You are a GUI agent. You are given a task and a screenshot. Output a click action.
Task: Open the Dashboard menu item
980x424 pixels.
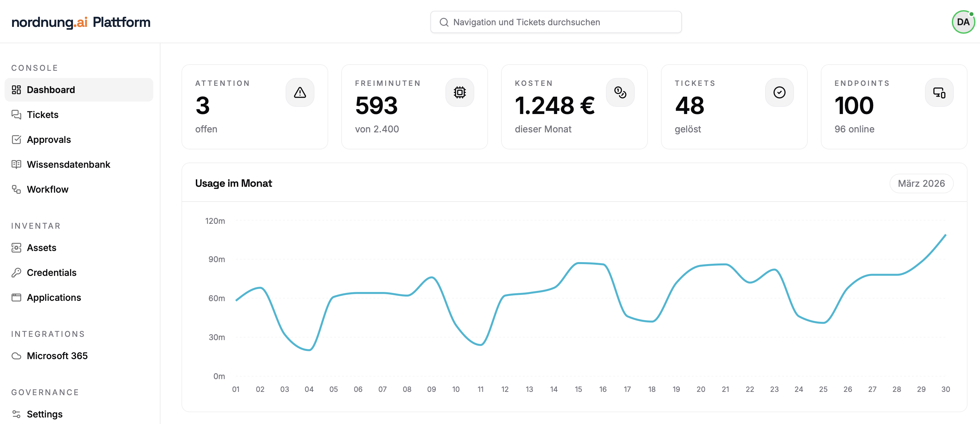pyautogui.click(x=79, y=90)
